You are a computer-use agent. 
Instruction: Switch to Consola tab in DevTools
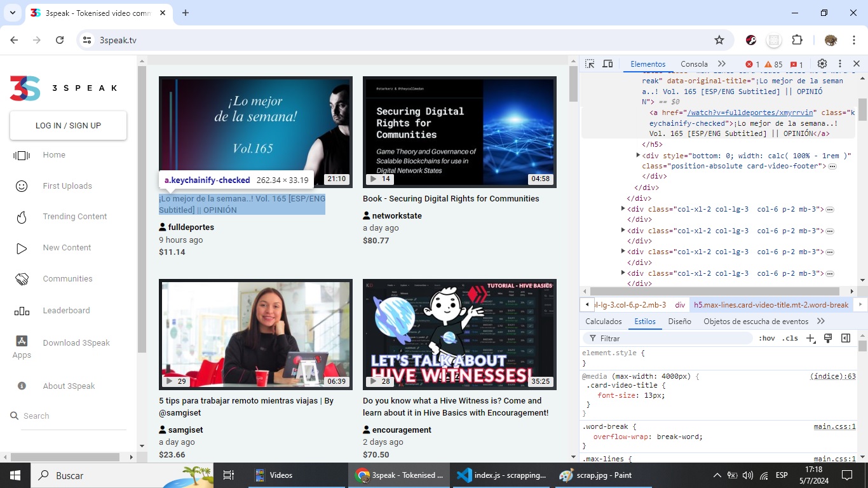tap(694, 64)
